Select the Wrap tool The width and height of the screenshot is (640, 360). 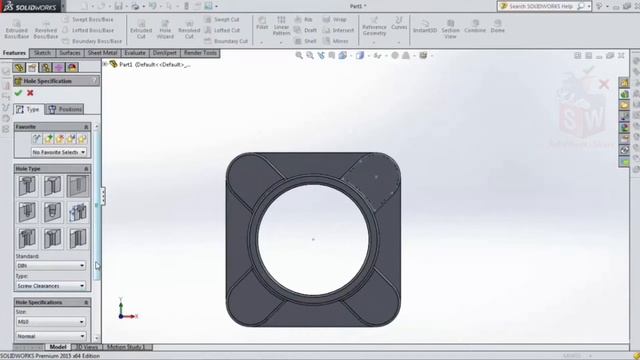[334, 19]
